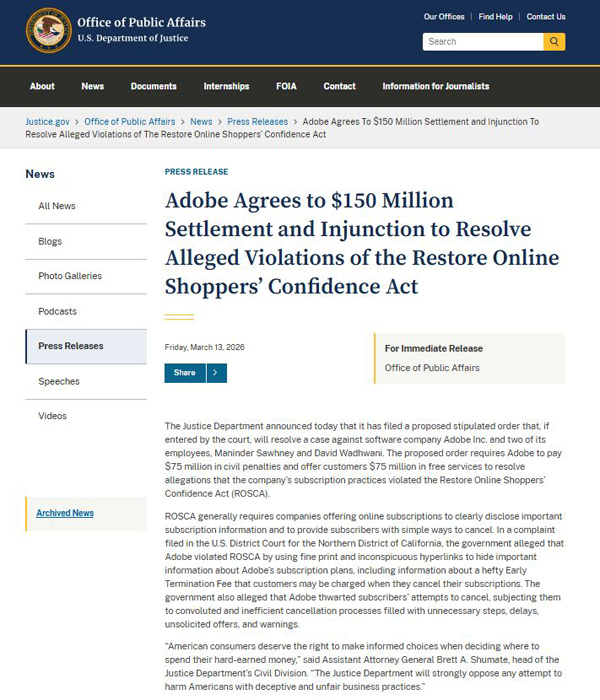Click the Share button

(x=185, y=373)
